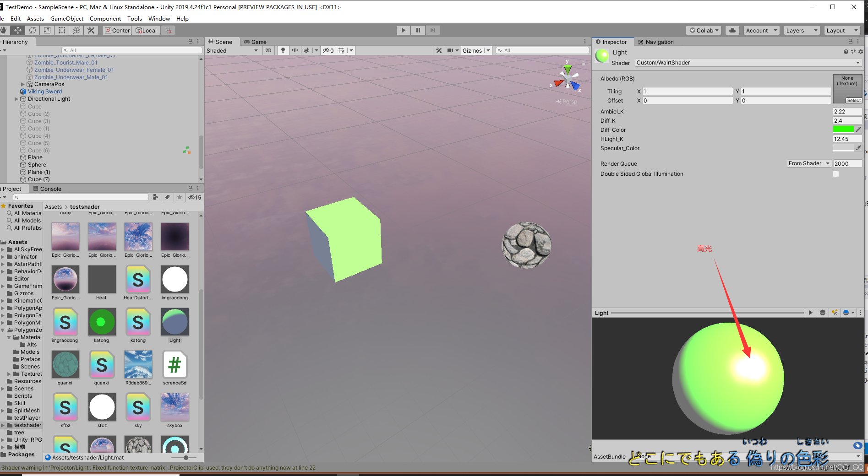Image resolution: width=868 pixels, height=476 pixels.
Task: Click the Pause button
Action: tap(418, 30)
